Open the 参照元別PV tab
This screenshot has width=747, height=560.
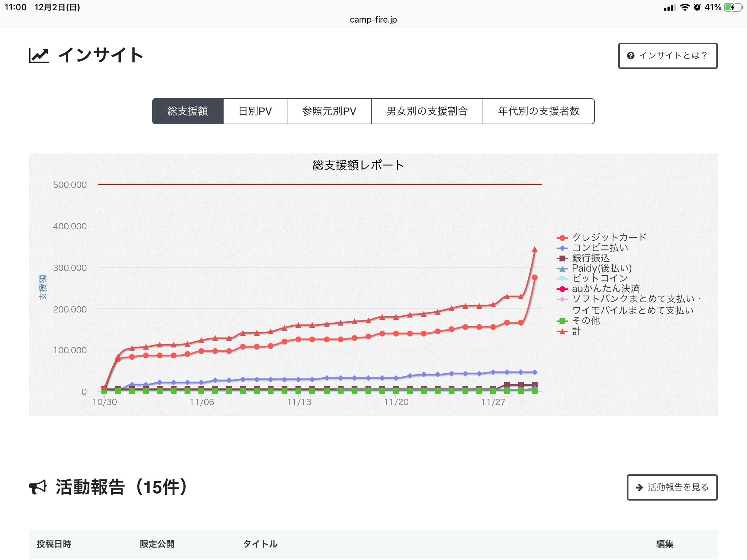click(x=329, y=111)
